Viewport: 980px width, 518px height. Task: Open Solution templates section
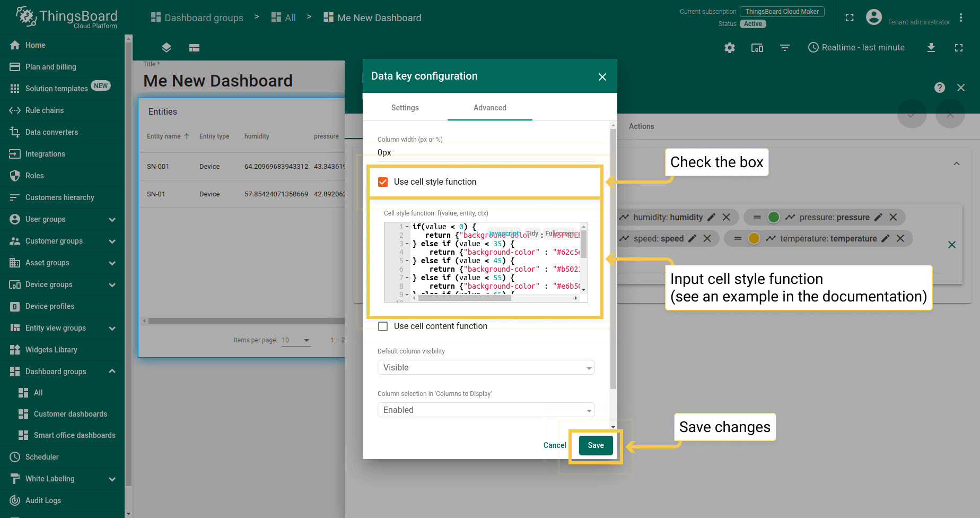pyautogui.click(x=62, y=89)
